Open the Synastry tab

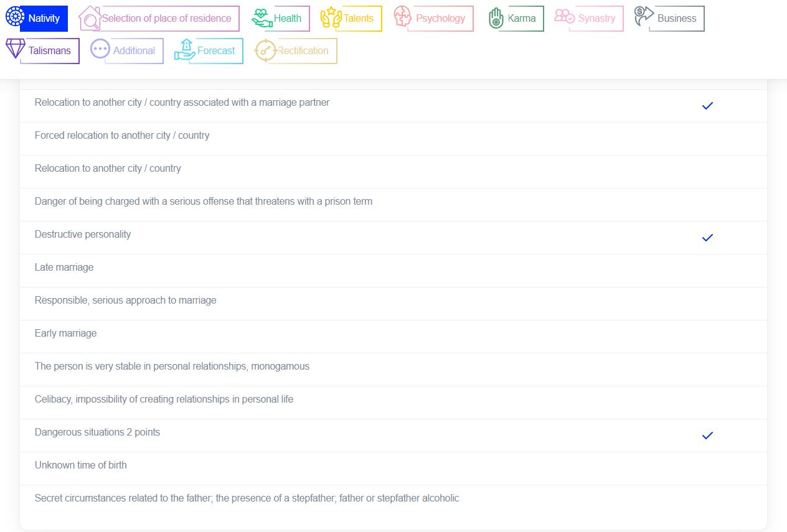pos(596,19)
